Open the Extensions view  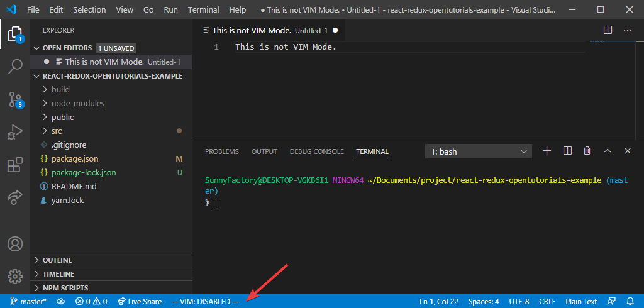click(15, 165)
